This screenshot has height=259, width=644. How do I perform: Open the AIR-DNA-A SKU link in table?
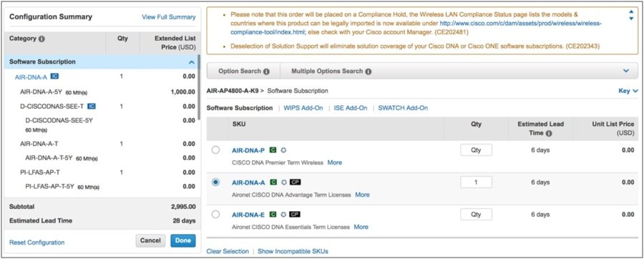(248, 182)
